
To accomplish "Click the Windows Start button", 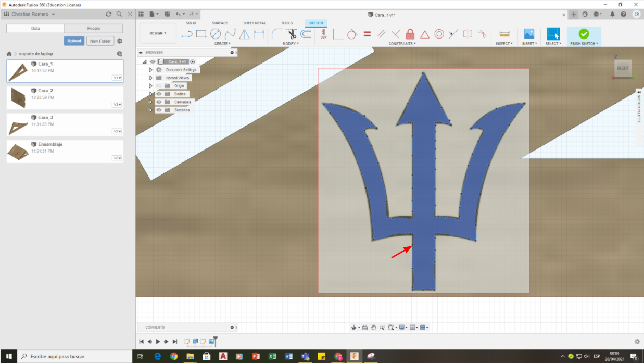I will pos(8,356).
